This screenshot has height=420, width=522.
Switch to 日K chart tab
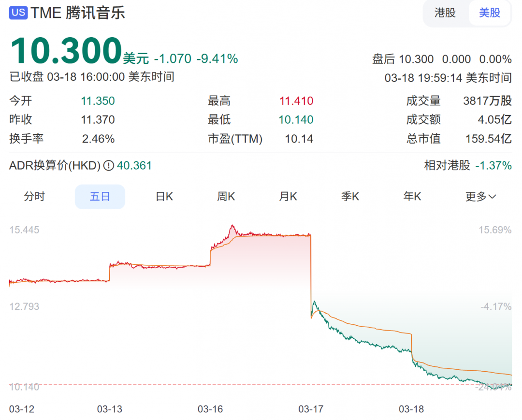164,197
